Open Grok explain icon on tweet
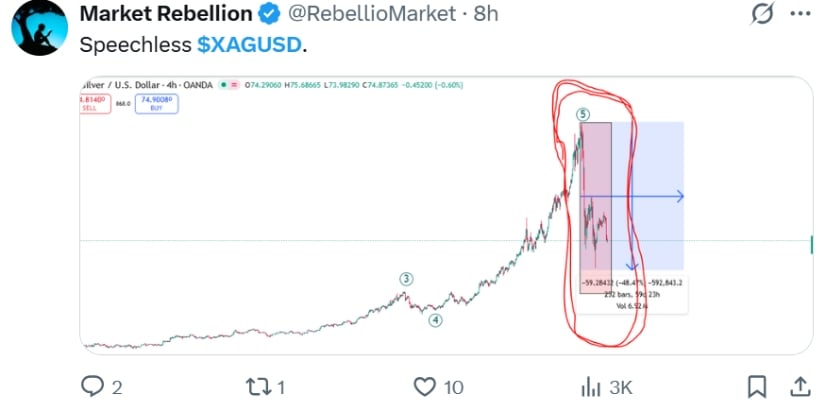The height and width of the screenshot is (411, 825). 763,16
